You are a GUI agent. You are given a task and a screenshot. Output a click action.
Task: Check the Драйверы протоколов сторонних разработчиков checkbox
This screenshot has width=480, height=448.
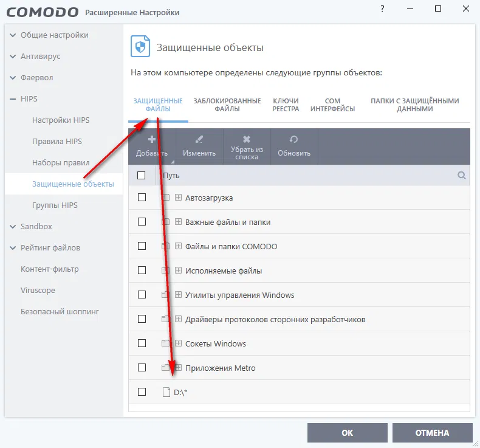pyautogui.click(x=142, y=319)
